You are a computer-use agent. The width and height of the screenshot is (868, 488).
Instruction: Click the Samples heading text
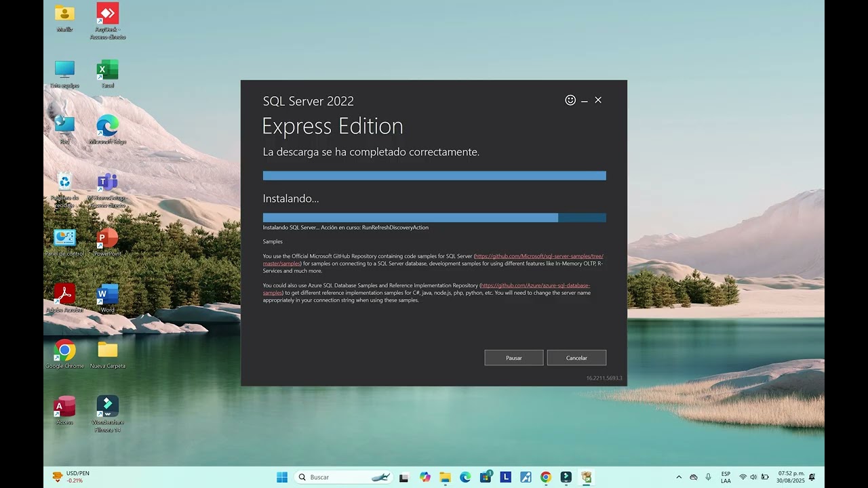(273, 241)
